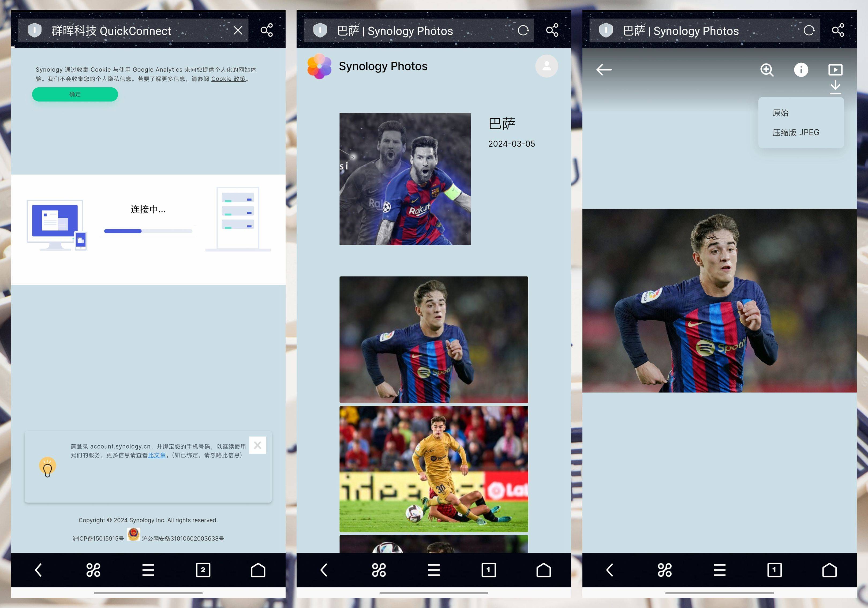Go home in the QuickConnect browser
The width and height of the screenshot is (868, 608).
click(258, 570)
